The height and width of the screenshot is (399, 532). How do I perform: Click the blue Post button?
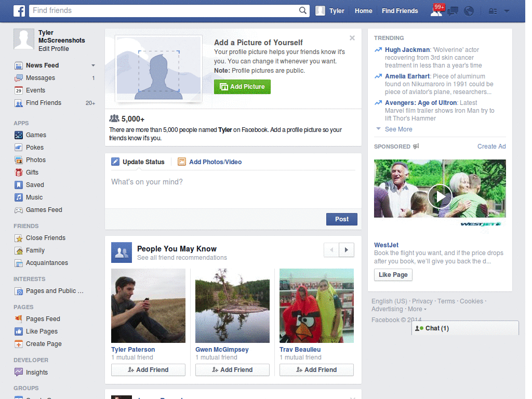(342, 219)
